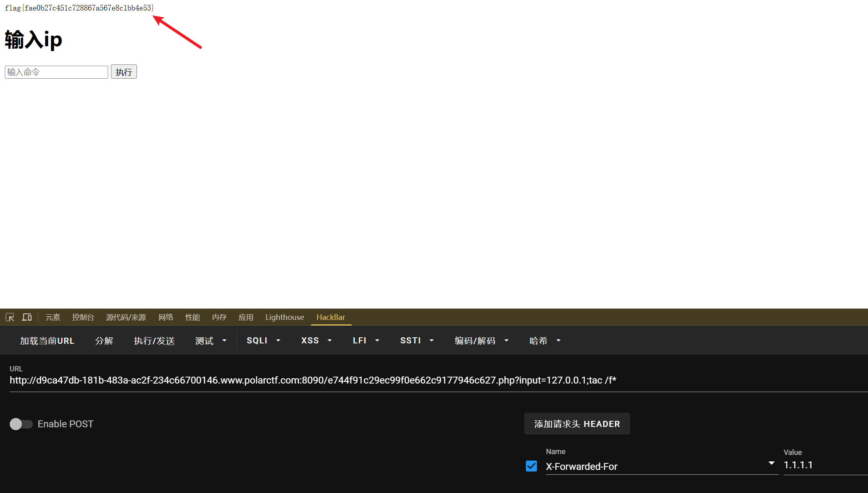This screenshot has height=493, width=868.
Task: Click the 输入命令 input field
Action: tap(56, 72)
